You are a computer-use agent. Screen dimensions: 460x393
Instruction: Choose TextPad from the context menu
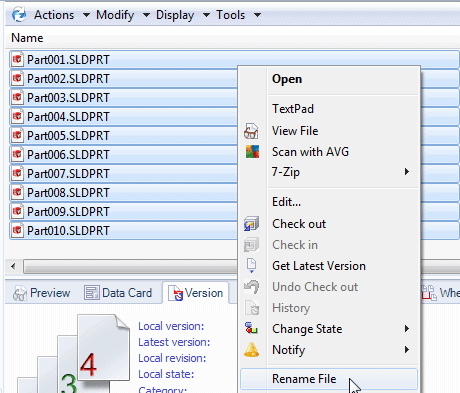[293, 109]
